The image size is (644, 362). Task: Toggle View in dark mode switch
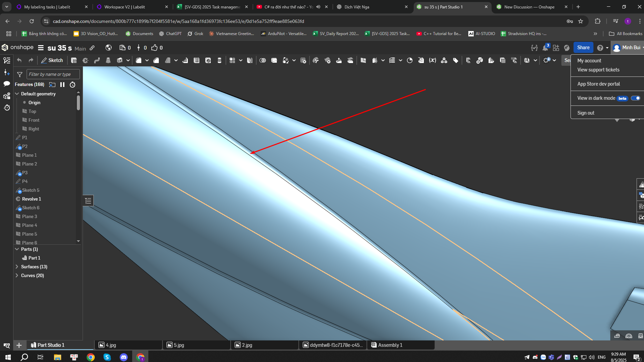click(635, 98)
